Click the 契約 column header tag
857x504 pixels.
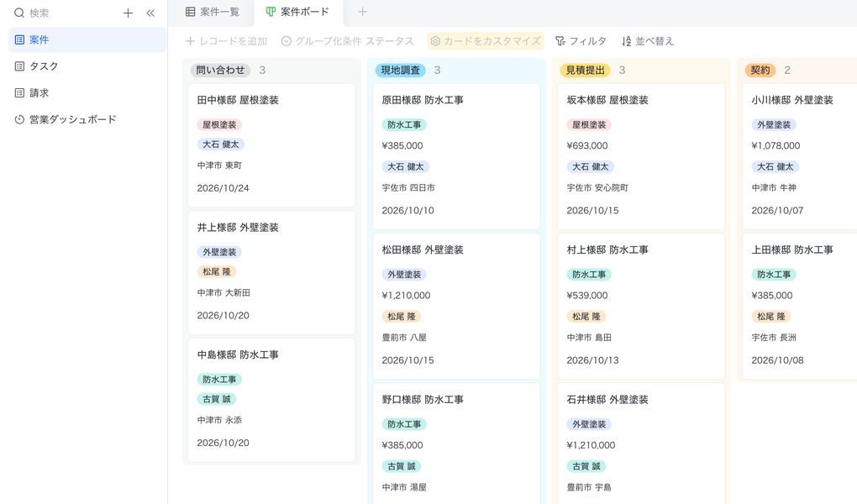pos(760,70)
